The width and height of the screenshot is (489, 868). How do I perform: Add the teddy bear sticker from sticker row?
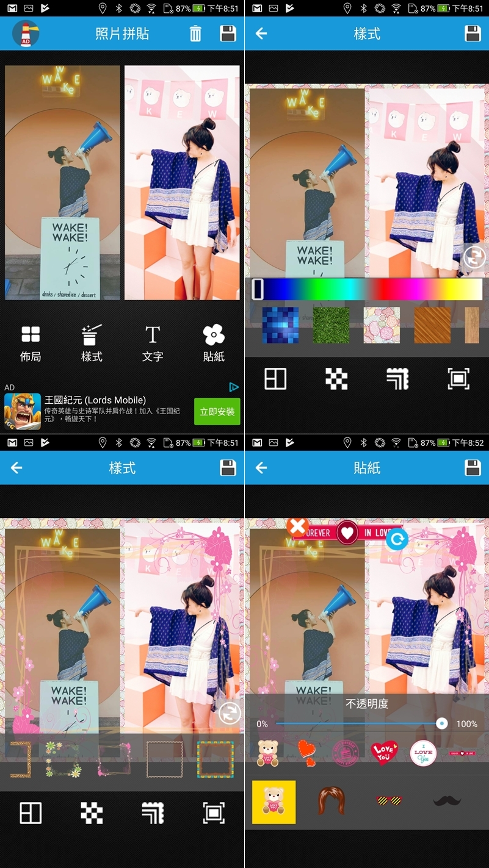[267, 753]
